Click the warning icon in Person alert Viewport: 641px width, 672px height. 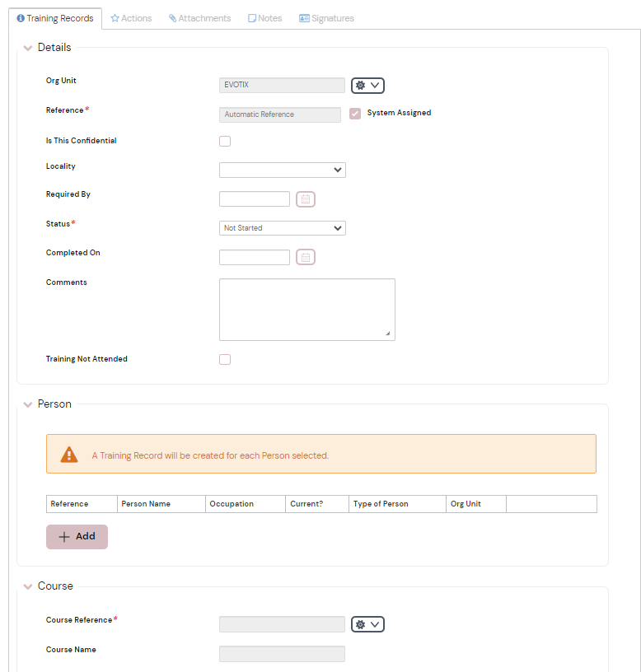[x=69, y=455]
